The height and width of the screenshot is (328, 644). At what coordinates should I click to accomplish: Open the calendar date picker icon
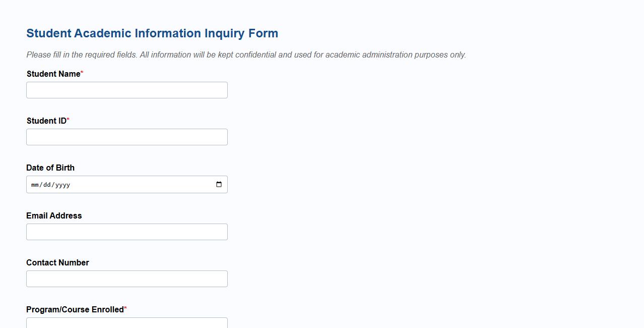[219, 184]
